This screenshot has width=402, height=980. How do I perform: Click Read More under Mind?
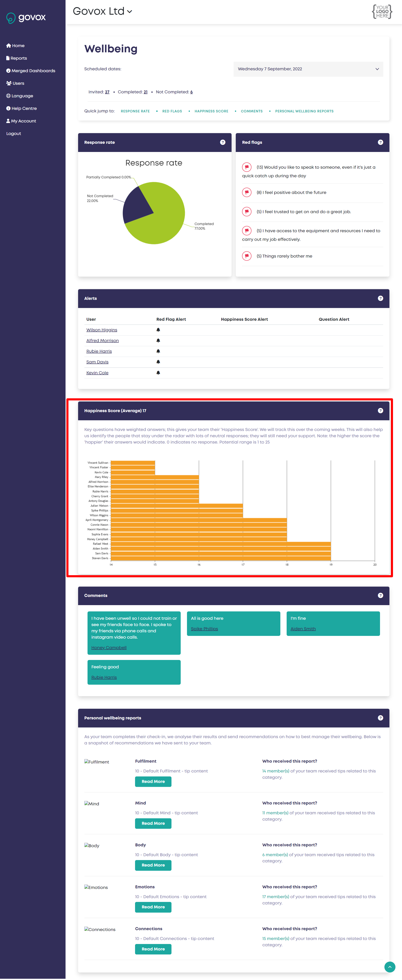click(153, 823)
